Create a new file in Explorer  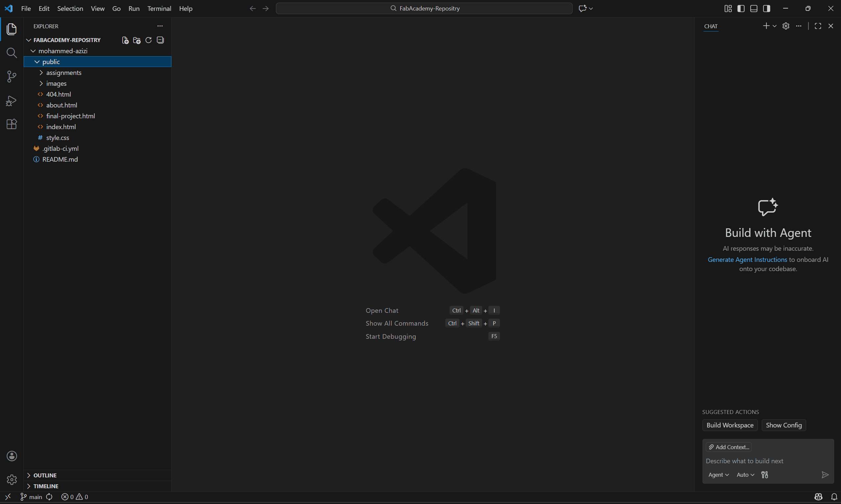click(124, 40)
